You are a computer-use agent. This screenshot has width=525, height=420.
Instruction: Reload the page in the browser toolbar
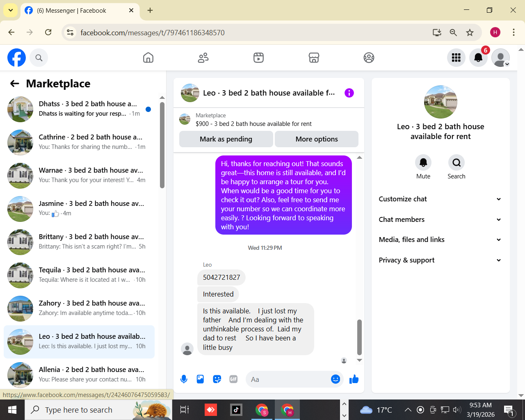pos(48,32)
